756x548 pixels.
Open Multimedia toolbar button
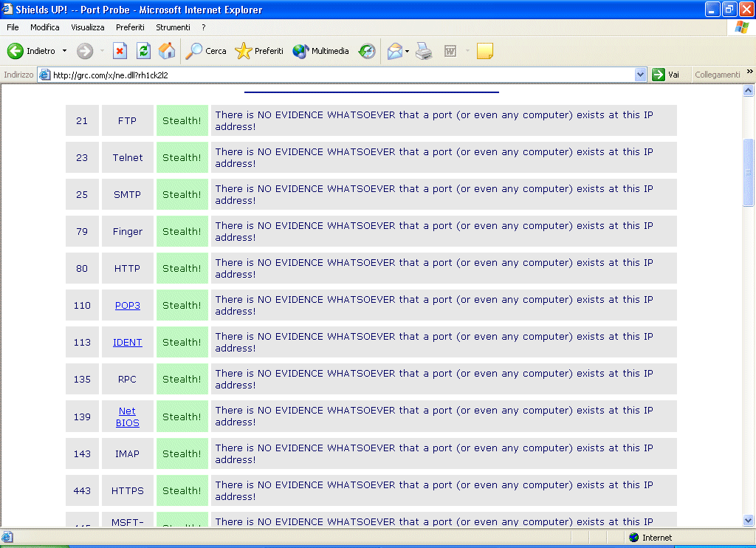[320, 51]
